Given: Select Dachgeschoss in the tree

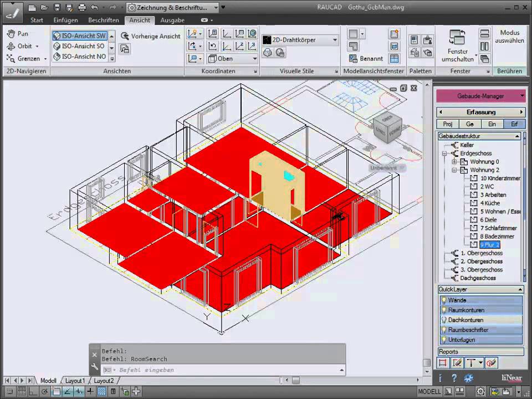Looking at the screenshot, I should point(478,278).
